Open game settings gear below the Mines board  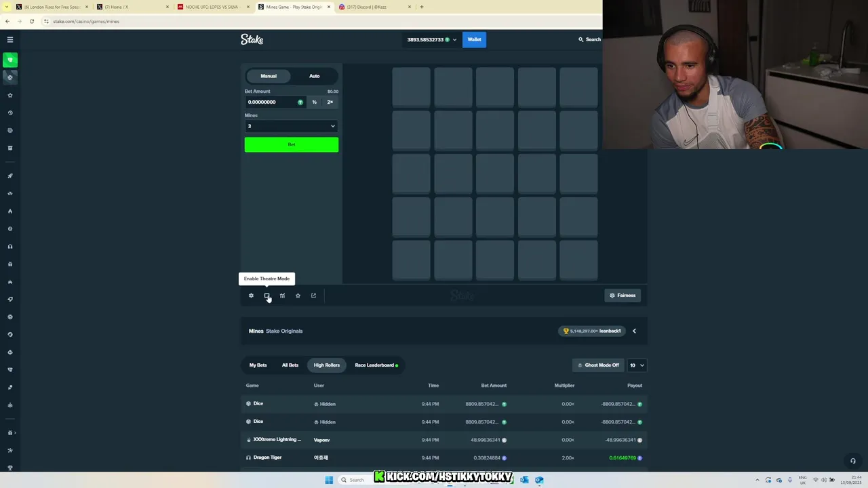pos(251,296)
